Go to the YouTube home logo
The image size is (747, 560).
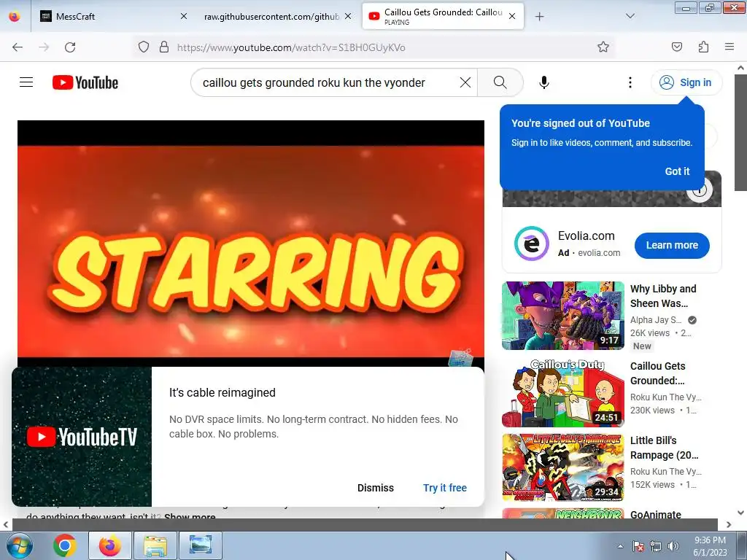click(85, 82)
